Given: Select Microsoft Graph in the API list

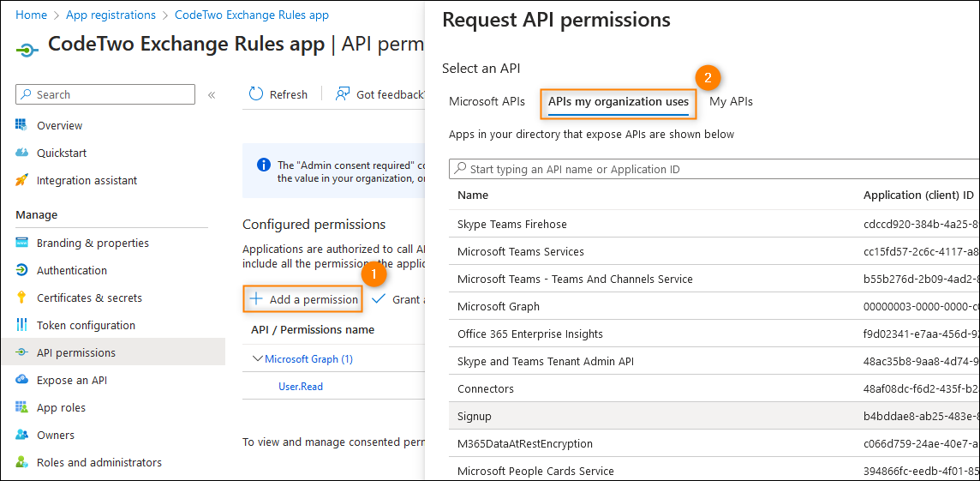Looking at the screenshot, I should coord(714,306).
